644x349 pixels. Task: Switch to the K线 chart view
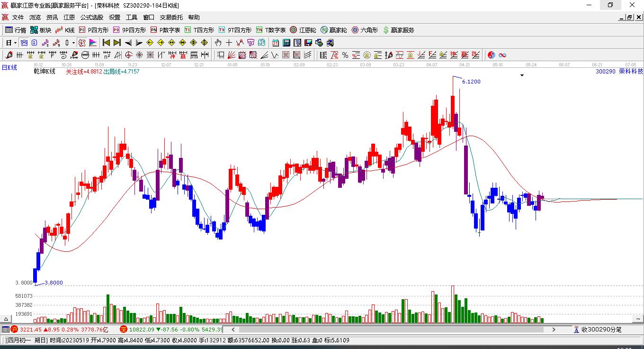[x=65, y=30]
